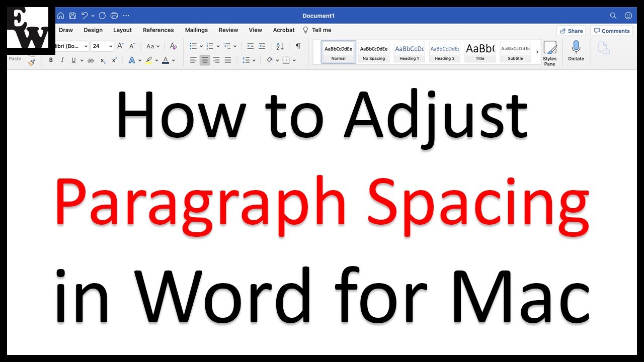Image resolution: width=644 pixels, height=362 pixels.
Task: Decrease the font size
Action: [132, 46]
